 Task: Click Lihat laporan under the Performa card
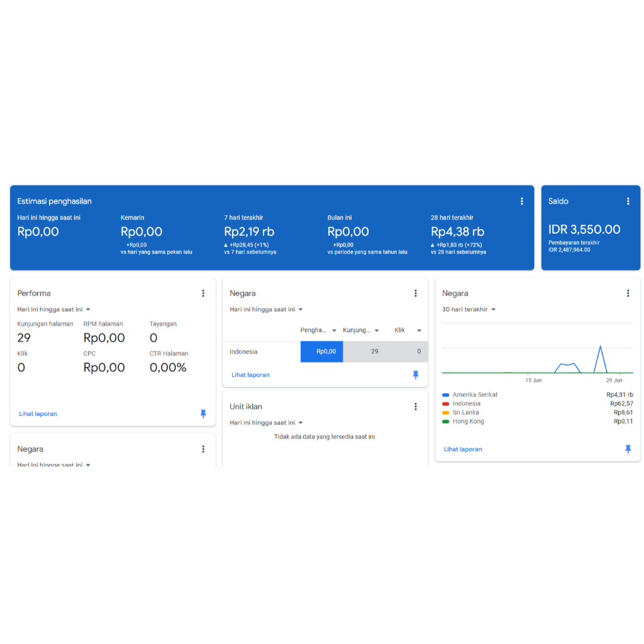(x=39, y=414)
